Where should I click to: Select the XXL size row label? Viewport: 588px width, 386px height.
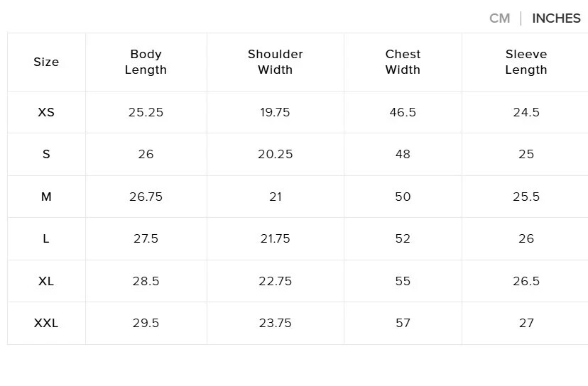(x=46, y=323)
